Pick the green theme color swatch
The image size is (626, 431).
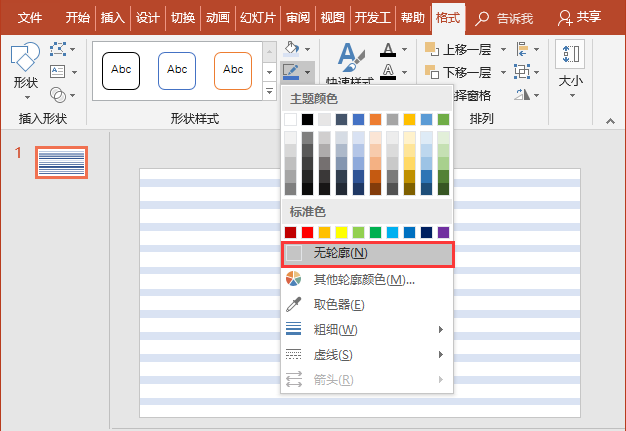443,119
